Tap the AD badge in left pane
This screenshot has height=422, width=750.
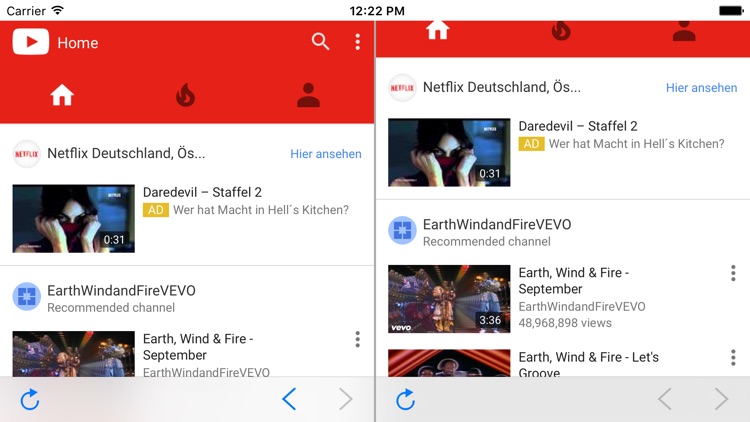coord(156,210)
